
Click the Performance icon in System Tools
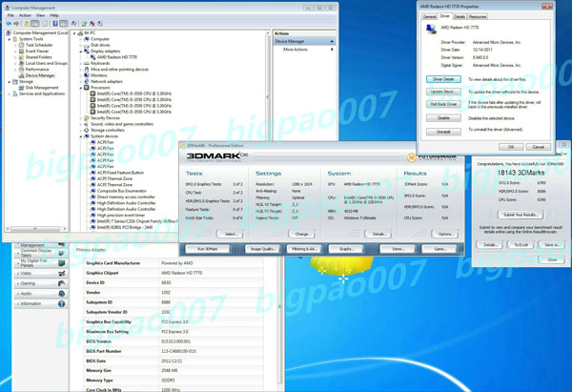[x=22, y=70]
